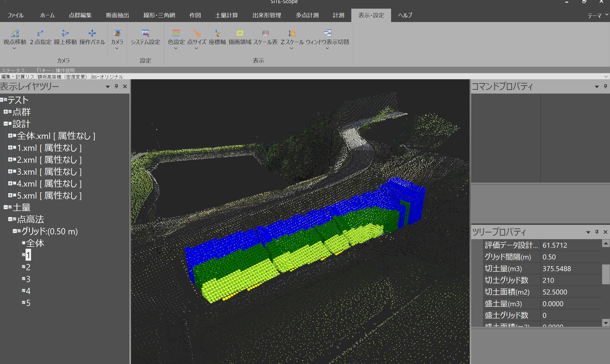610x364 pixels.
Task: Open the Zスケール dropdown arrow
Action: click(x=291, y=49)
